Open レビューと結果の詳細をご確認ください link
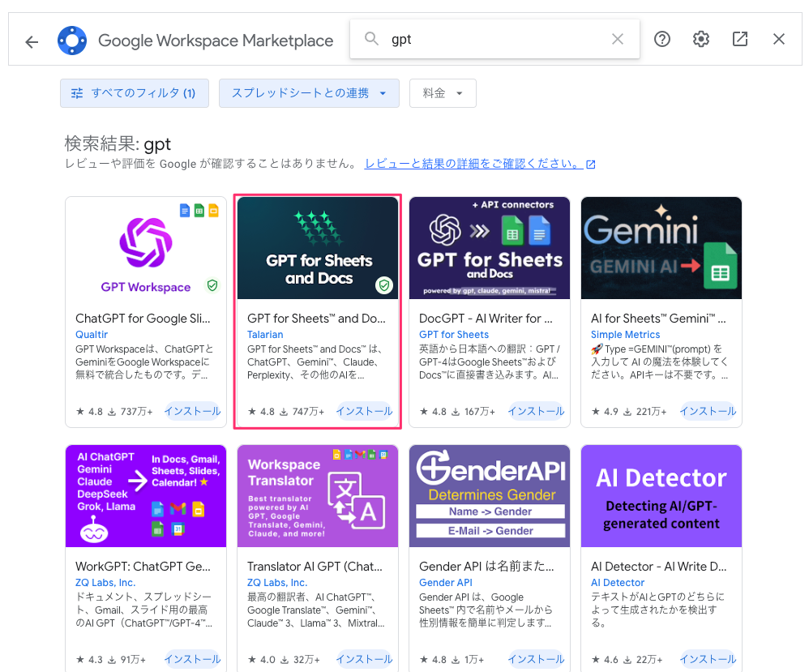 480,164
